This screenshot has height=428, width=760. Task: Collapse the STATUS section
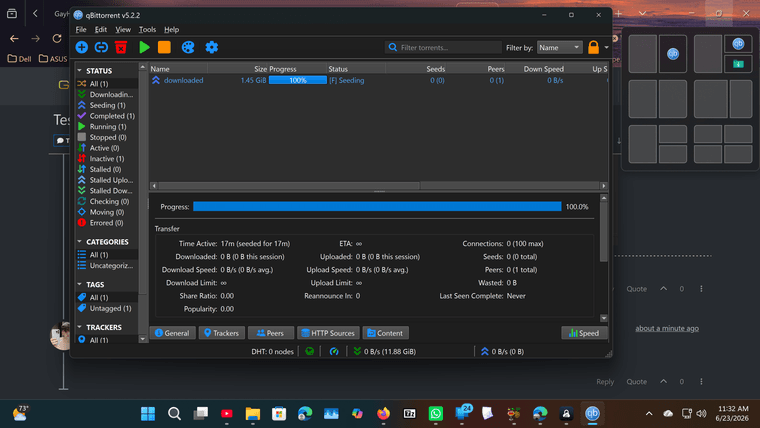(x=79, y=71)
